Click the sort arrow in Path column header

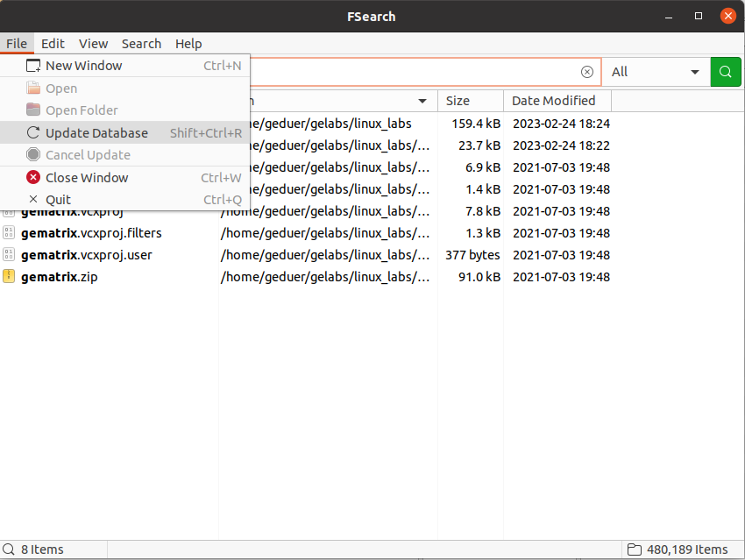click(422, 101)
